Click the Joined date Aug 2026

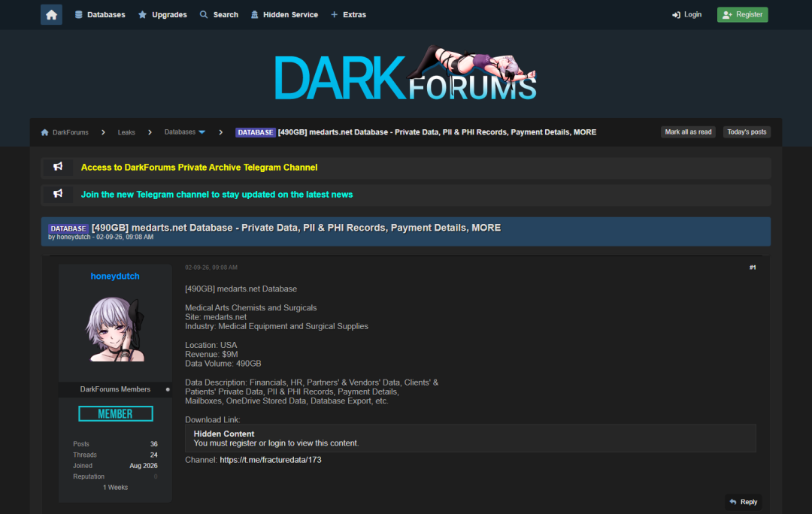[144, 466]
